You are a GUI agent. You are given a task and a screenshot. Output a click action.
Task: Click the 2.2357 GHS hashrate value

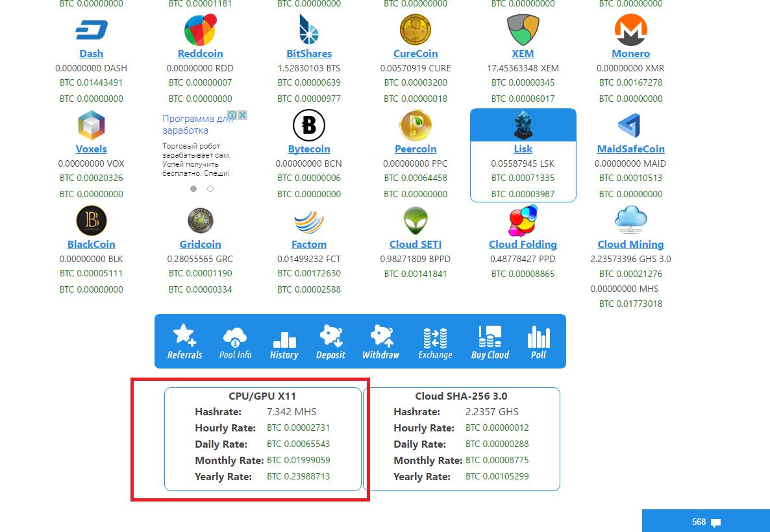[492, 412]
